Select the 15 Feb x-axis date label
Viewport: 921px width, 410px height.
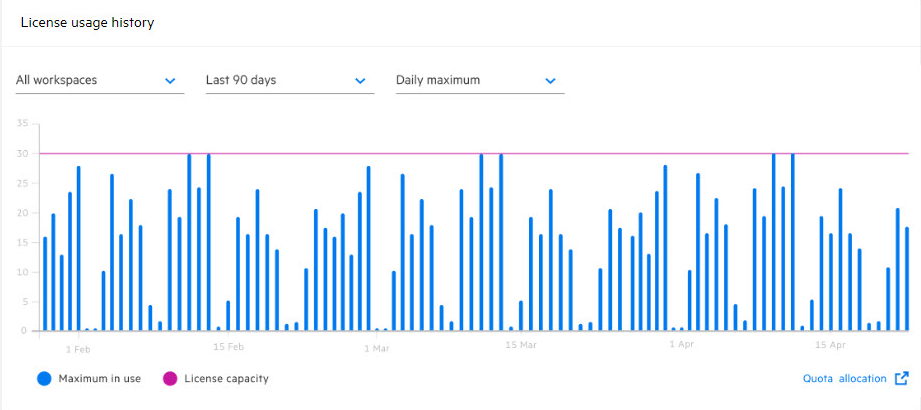tap(229, 347)
